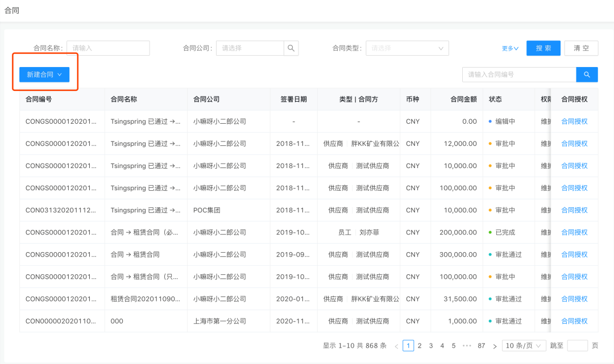Click the 清空 button
614x364 pixels.
pyautogui.click(x=581, y=48)
